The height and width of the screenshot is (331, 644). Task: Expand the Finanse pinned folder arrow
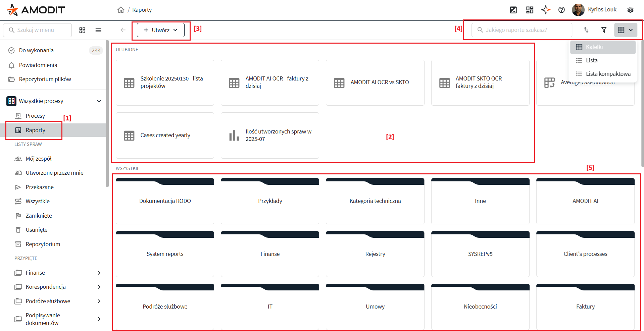click(x=99, y=273)
